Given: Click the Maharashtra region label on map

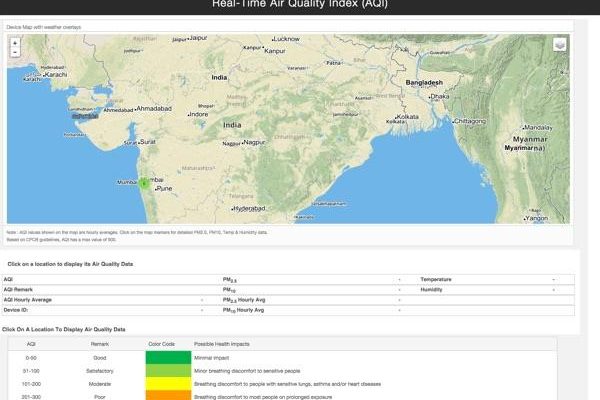Looking at the screenshot, I should pyautogui.click(x=198, y=168).
